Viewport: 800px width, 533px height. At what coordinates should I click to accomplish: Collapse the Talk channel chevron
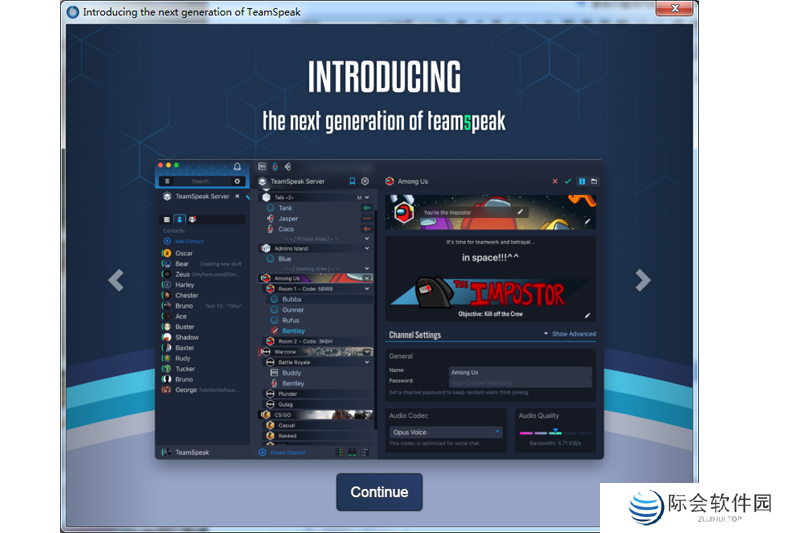coord(367,197)
